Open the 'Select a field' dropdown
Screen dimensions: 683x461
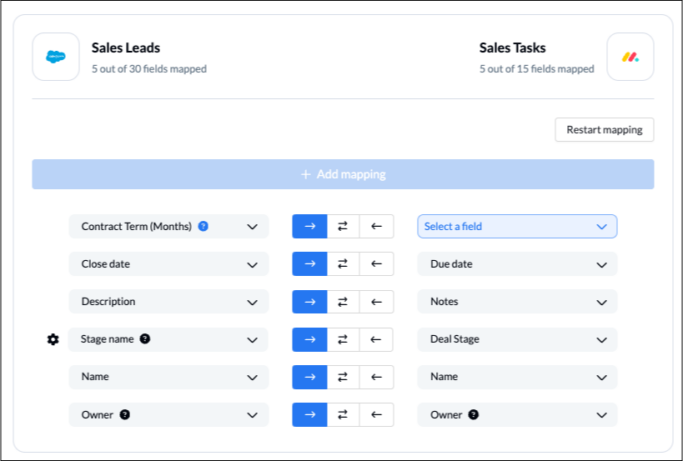click(516, 226)
